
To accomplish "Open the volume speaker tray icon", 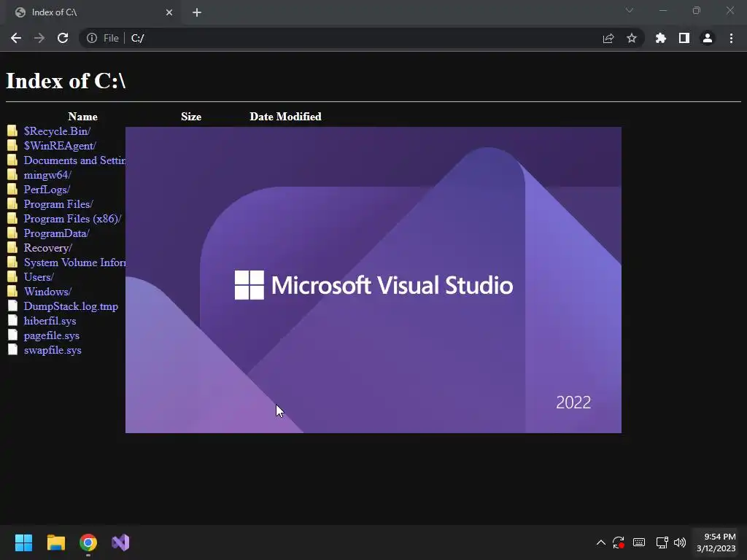I will (x=680, y=542).
